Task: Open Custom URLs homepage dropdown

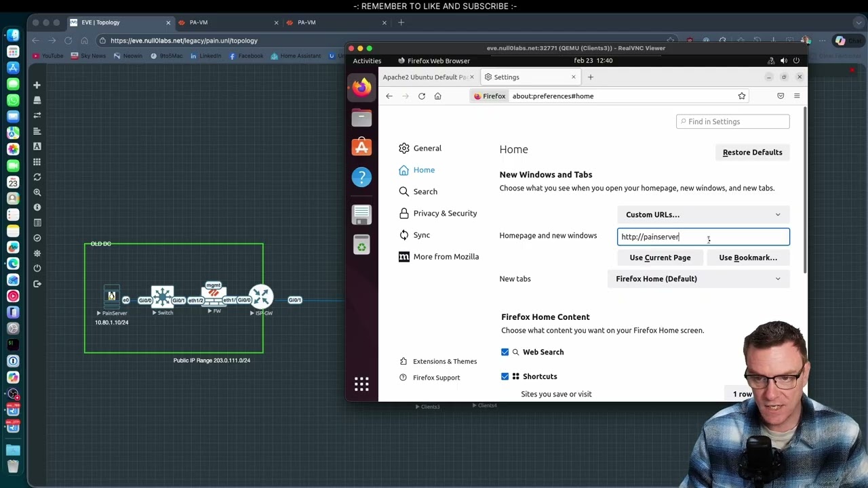Action: [703, 215]
